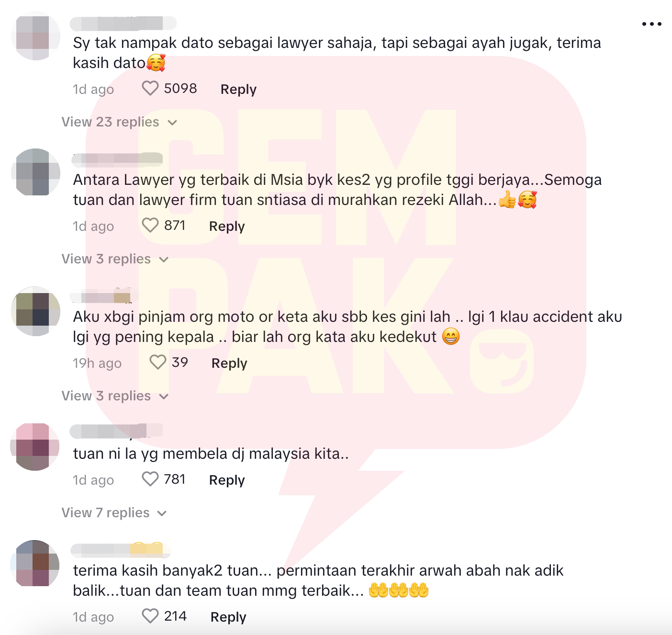Open the three-dot more options menu

651,24
